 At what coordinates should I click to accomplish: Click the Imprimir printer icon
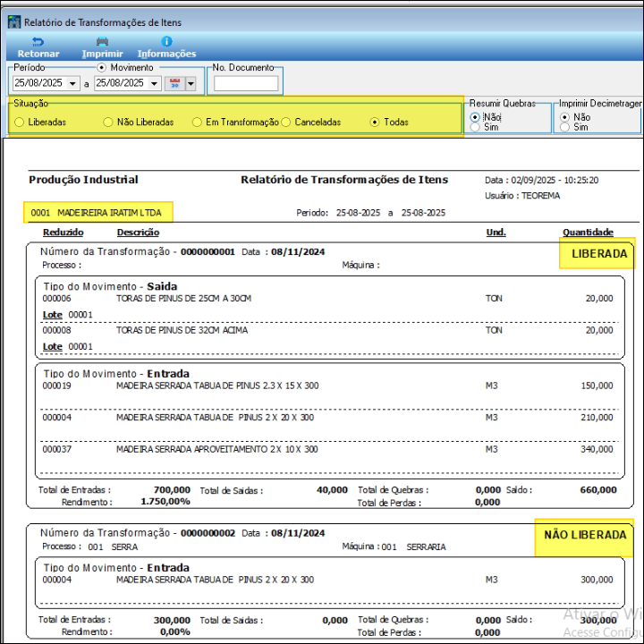[102, 41]
